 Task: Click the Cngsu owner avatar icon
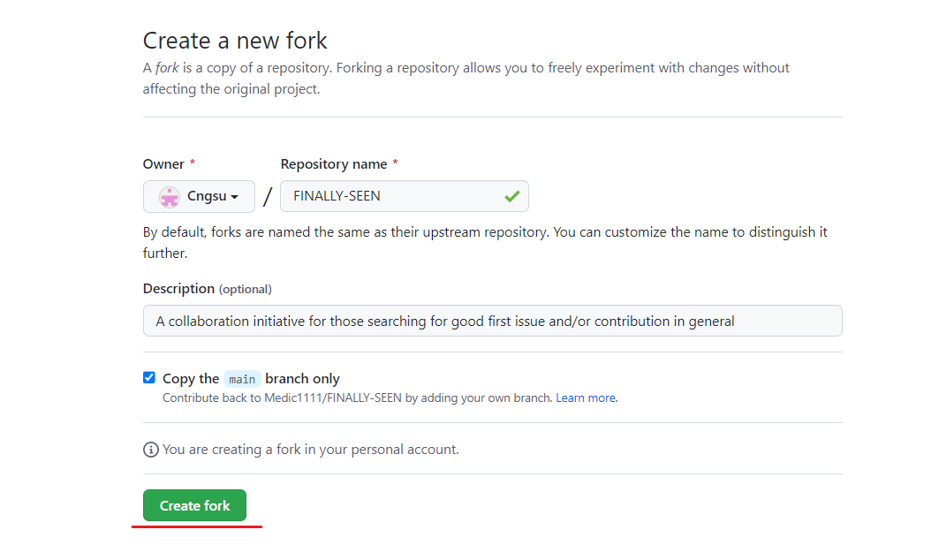tap(169, 197)
